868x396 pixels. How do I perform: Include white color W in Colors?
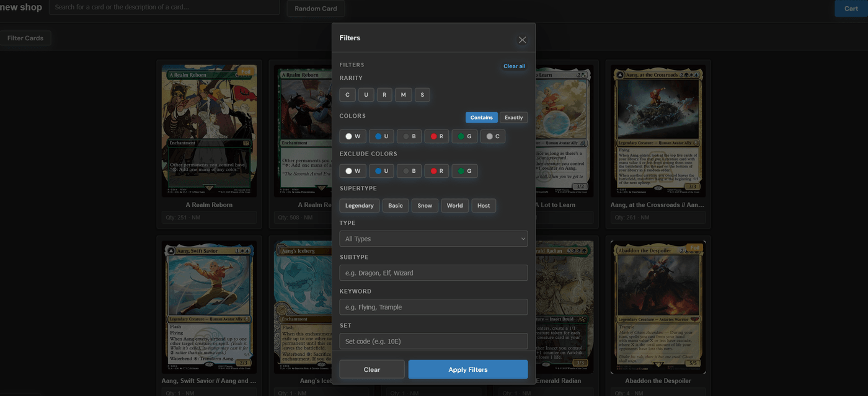353,136
